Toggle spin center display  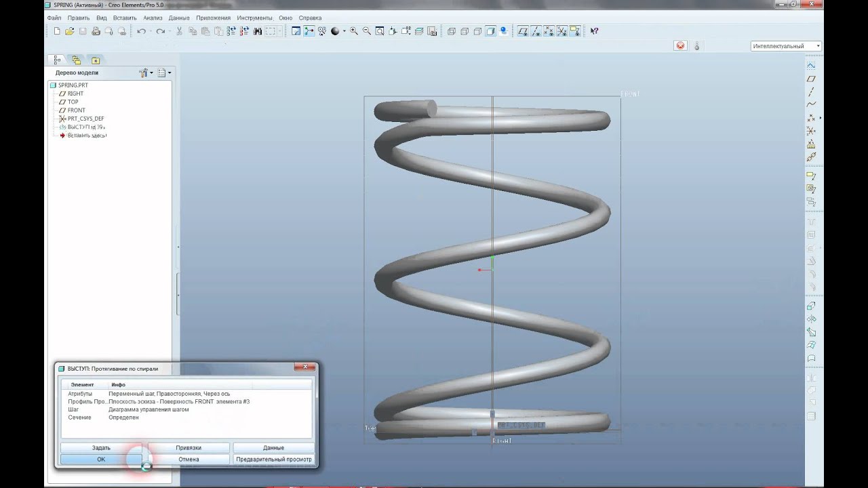309,31
